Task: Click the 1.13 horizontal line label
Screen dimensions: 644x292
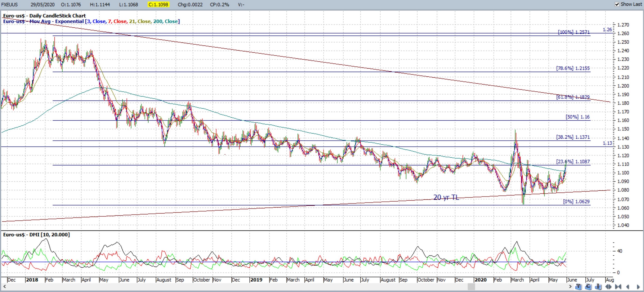Action: [x=607, y=143]
